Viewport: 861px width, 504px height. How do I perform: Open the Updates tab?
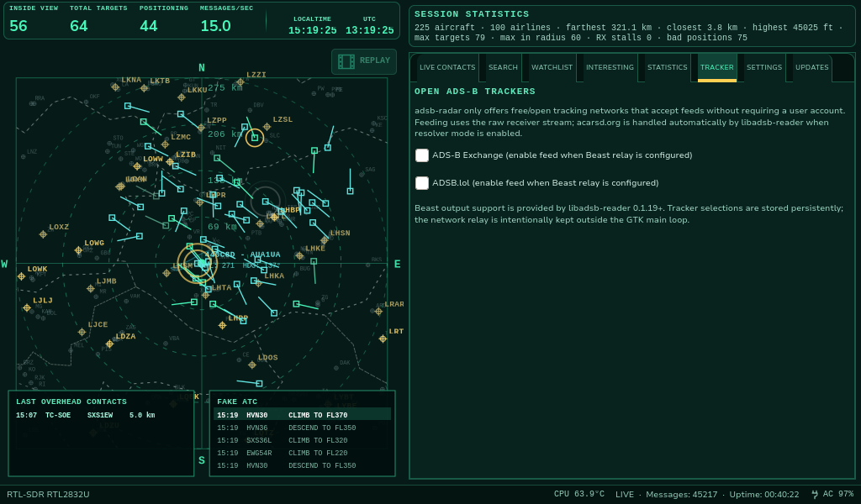coord(811,67)
